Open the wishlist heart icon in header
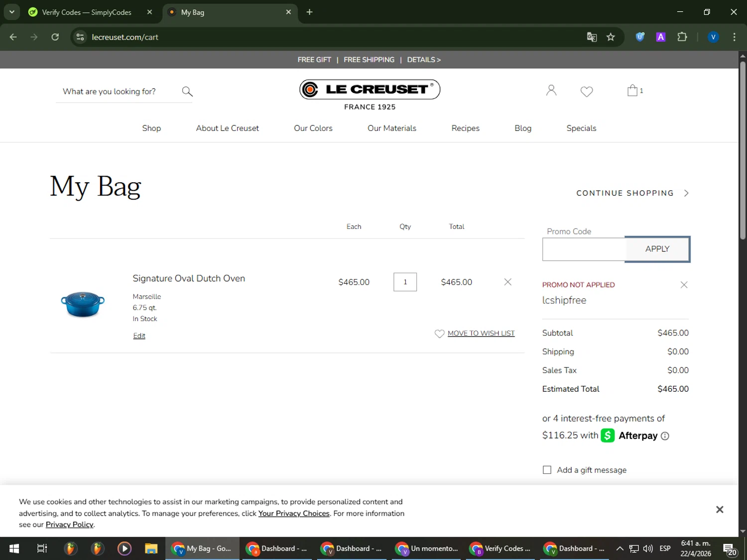Screen dimensions: 747x560 point(587,92)
